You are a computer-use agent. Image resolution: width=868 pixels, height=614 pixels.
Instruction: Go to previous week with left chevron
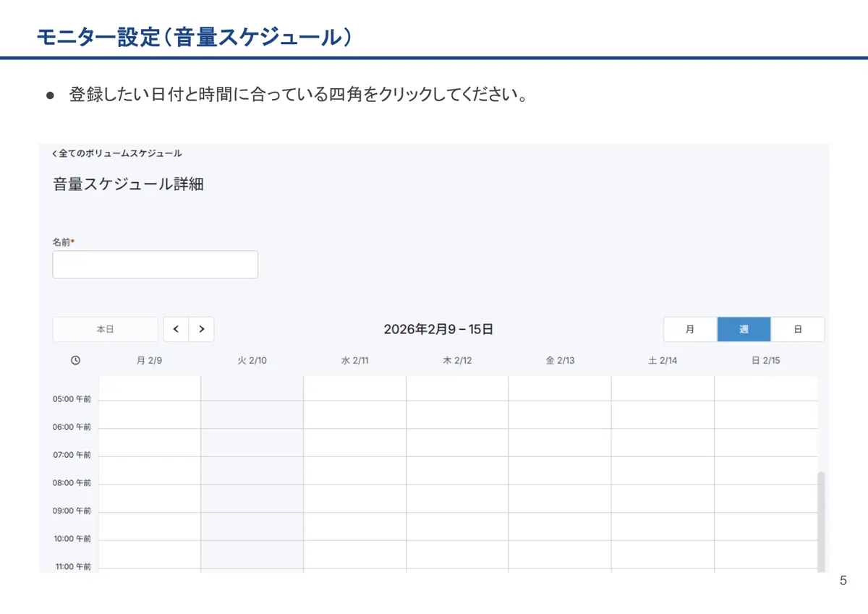coord(176,329)
